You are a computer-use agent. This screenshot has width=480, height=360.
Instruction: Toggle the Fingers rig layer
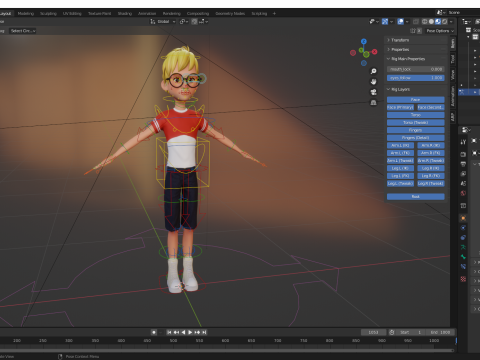[x=416, y=130]
